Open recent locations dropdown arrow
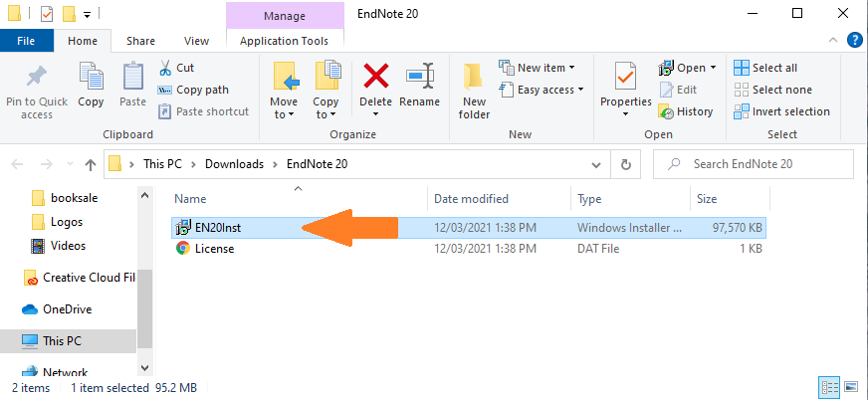This screenshot has width=868, height=400. (70, 164)
